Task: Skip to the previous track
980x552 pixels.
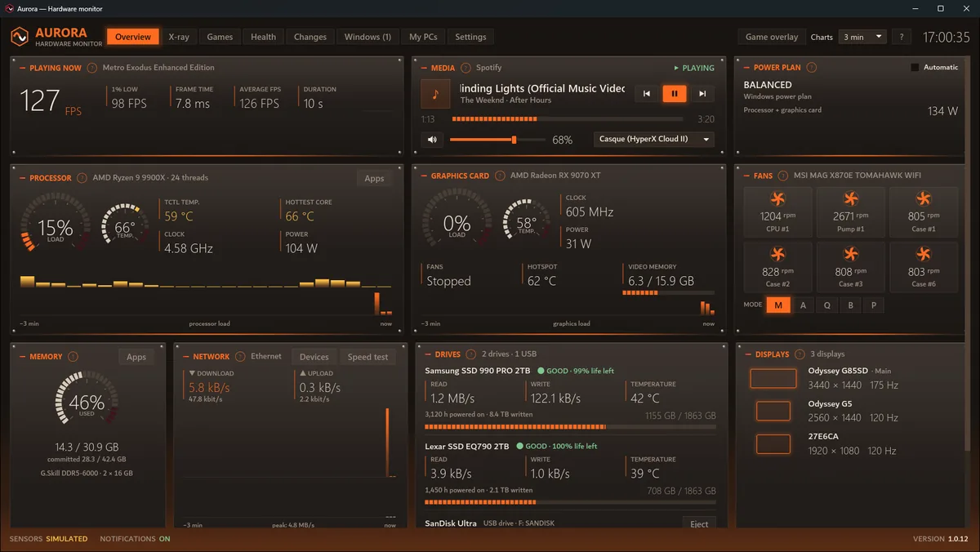Action: [647, 94]
